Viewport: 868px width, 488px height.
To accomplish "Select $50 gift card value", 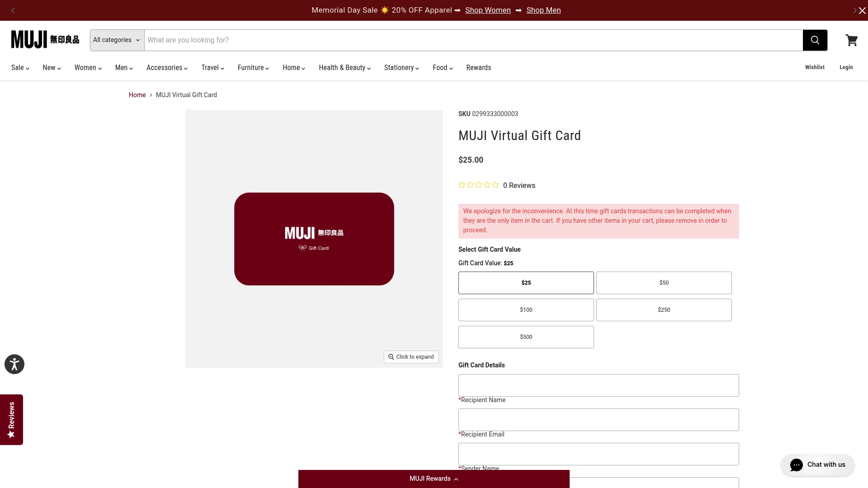I will click(664, 283).
